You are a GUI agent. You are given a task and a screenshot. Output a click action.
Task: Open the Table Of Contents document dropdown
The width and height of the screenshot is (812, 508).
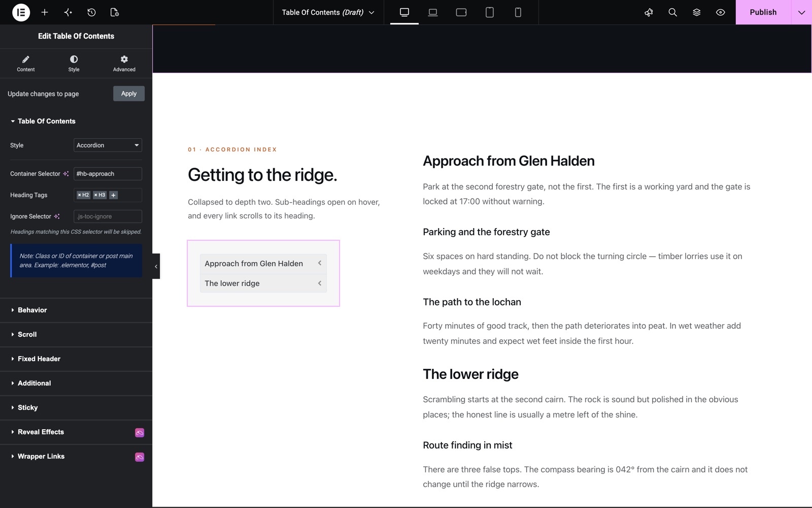click(x=328, y=12)
